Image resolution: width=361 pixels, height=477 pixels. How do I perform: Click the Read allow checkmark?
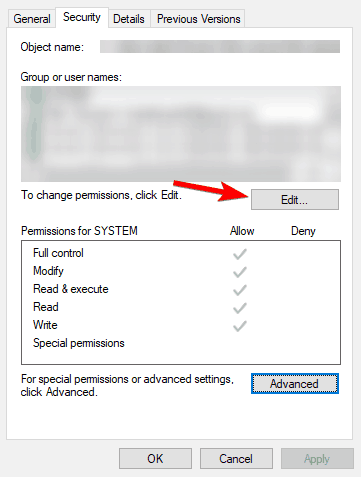pos(240,308)
